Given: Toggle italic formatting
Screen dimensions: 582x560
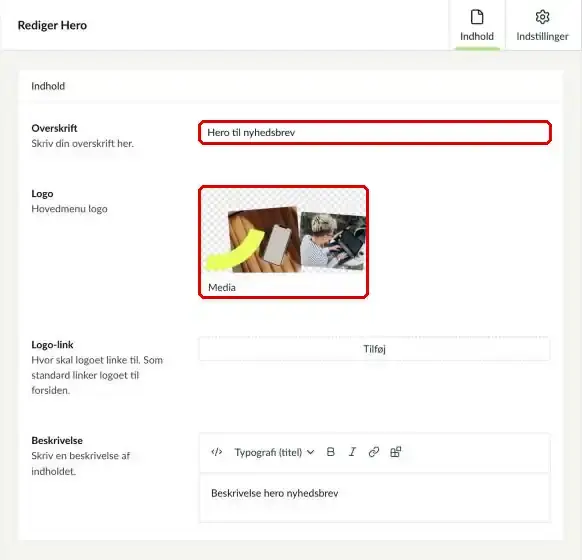Looking at the screenshot, I should coord(352,452).
